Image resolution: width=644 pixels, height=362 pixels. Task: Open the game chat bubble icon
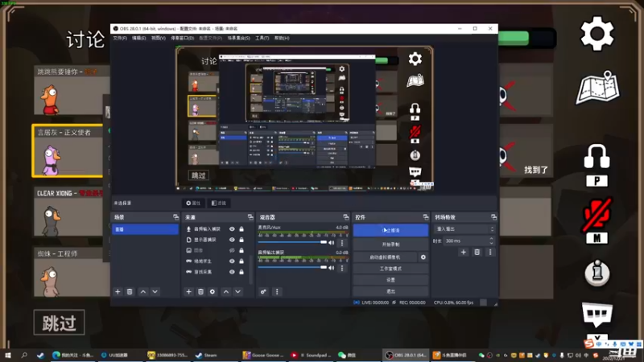click(x=597, y=315)
